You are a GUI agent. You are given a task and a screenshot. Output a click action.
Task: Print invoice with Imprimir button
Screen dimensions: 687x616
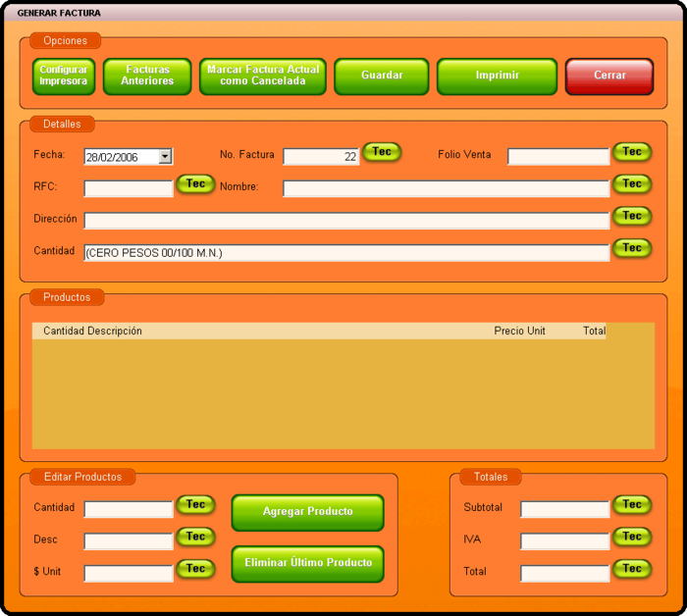497,77
